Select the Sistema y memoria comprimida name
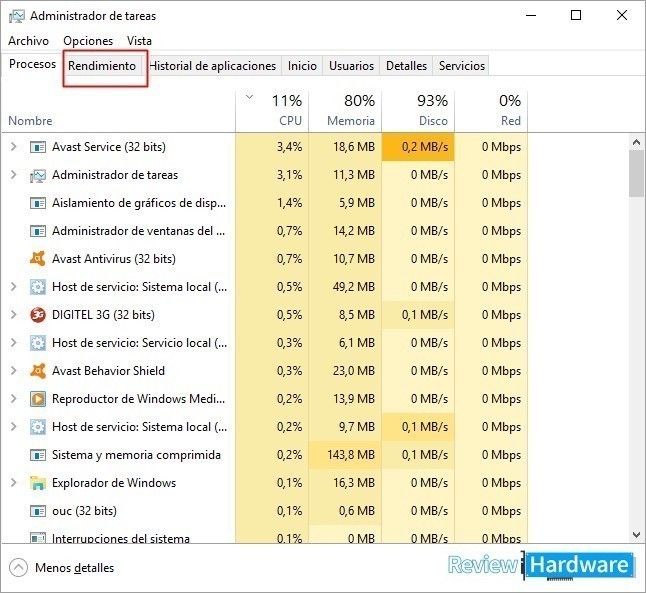The width and height of the screenshot is (646, 593). coord(136,455)
